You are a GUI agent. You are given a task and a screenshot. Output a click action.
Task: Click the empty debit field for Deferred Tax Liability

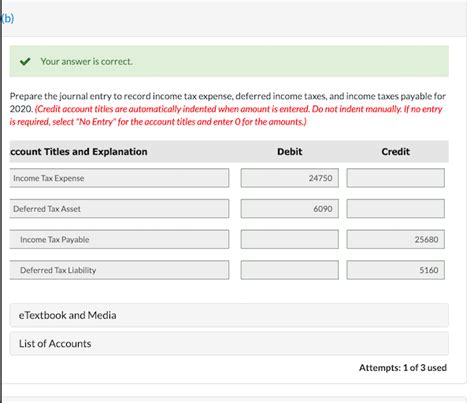click(x=290, y=270)
